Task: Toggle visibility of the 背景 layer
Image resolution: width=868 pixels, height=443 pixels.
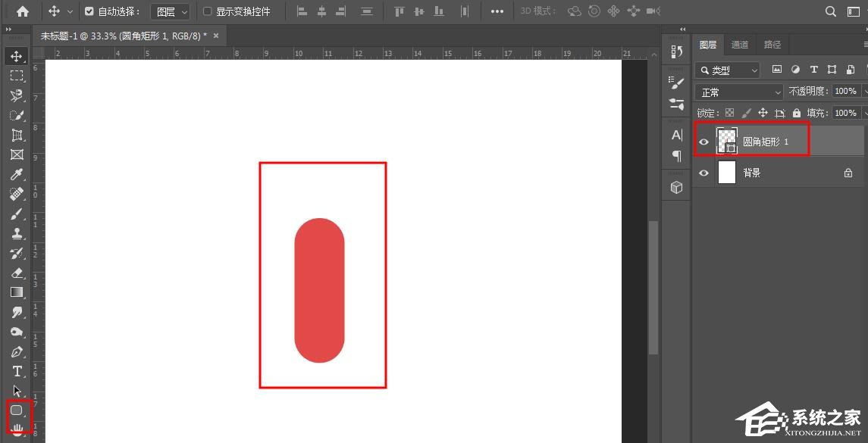Action: pyautogui.click(x=704, y=173)
